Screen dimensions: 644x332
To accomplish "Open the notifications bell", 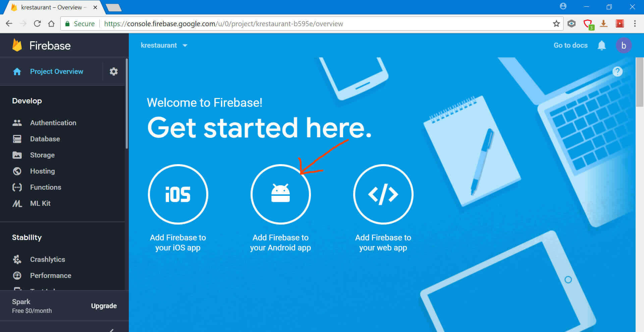I will pyautogui.click(x=601, y=45).
